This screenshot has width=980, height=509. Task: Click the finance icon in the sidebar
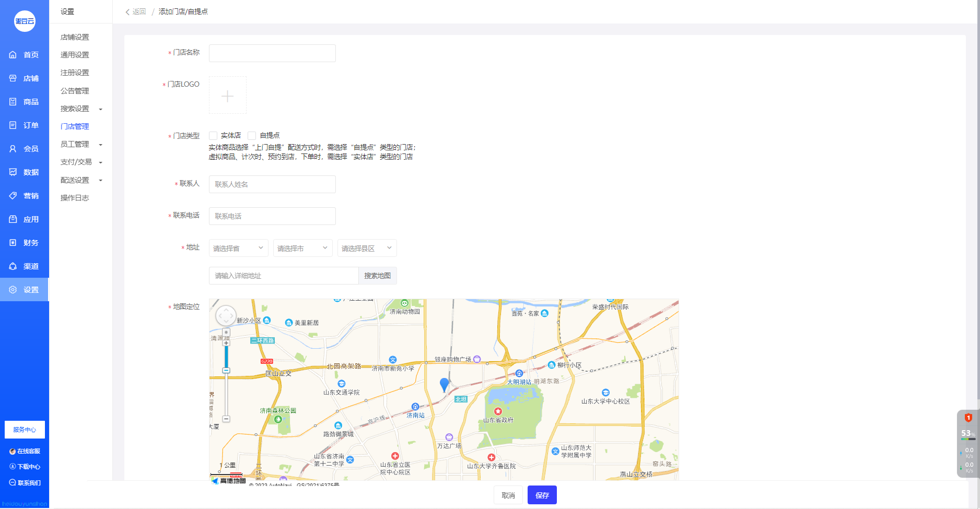click(13, 243)
